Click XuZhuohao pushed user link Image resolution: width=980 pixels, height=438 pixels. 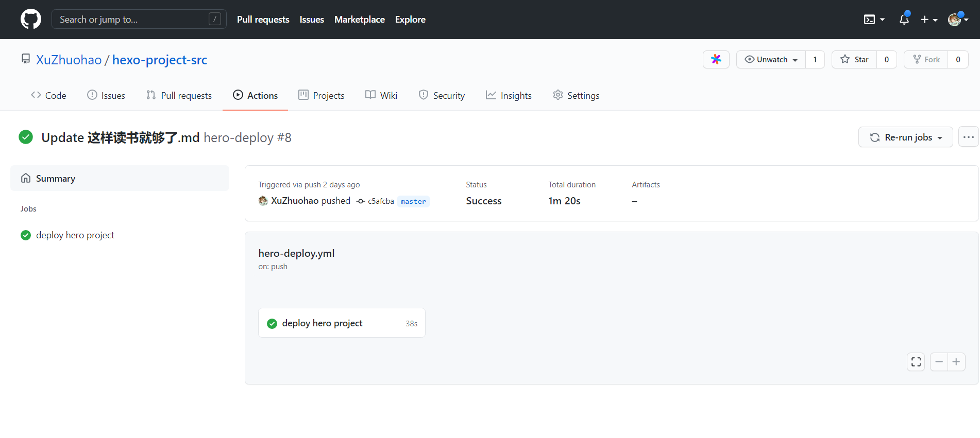click(295, 201)
